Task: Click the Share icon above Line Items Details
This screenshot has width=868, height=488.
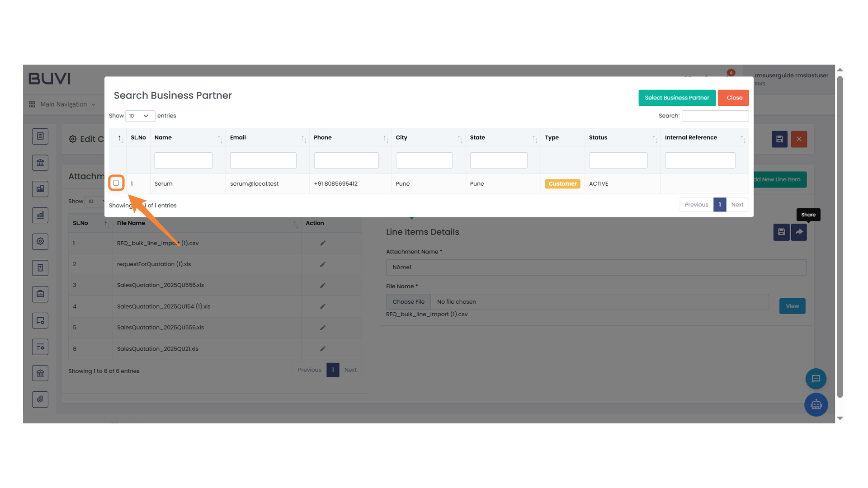Action: [x=799, y=232]
